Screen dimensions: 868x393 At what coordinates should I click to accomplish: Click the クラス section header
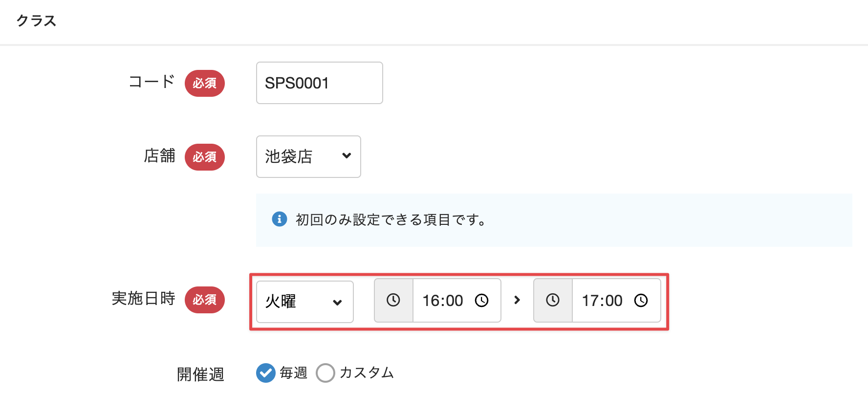[37, 21]
